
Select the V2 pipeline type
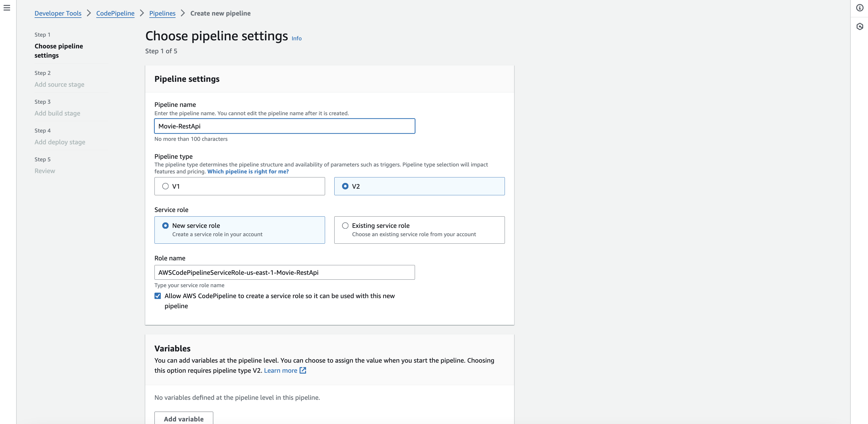point(345,186)
